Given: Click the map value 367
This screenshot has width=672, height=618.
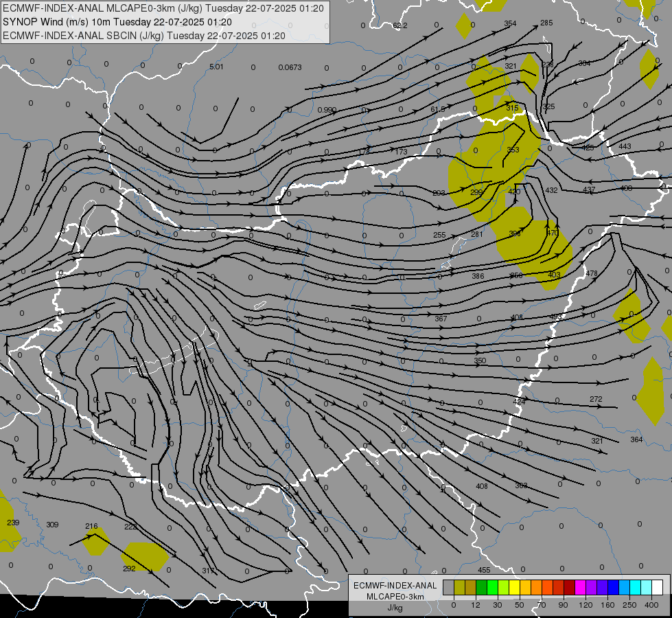Looking at the screenshot, I should (x=441, y=318).
